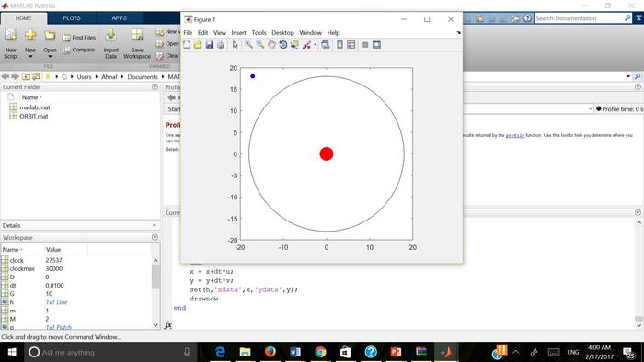This screenshot has width=644, height=362.
Task: Activate the Zoom In tool in Figure 1
Action: click(249, 45)
